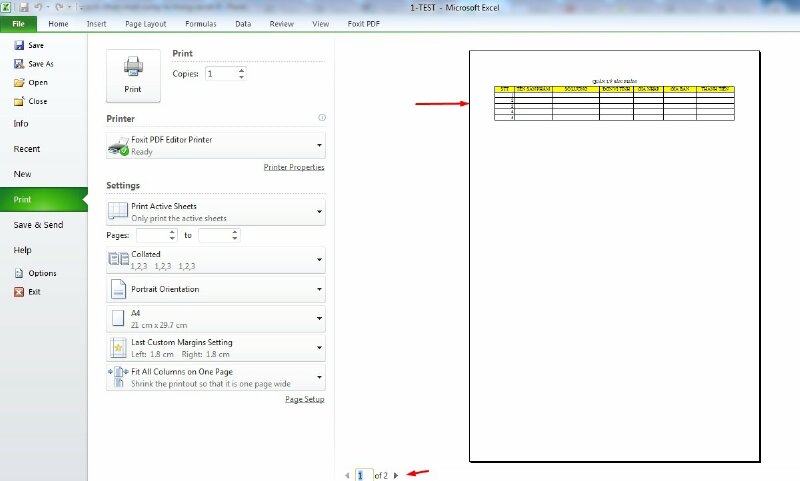Open the Foxit PDF Editor Printer dropdown
Viewport: 800px width, 481px height.
(x=216, y=145)
